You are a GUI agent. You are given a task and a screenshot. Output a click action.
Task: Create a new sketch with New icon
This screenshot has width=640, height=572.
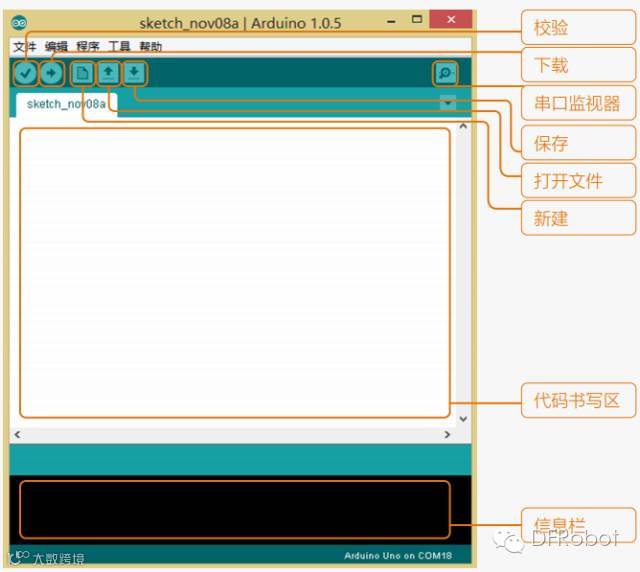click(x=82, y=73)
